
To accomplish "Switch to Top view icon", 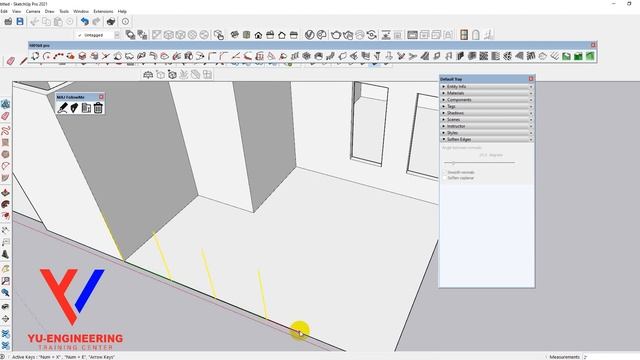I will pyautogui.click(x=246, y=35).
